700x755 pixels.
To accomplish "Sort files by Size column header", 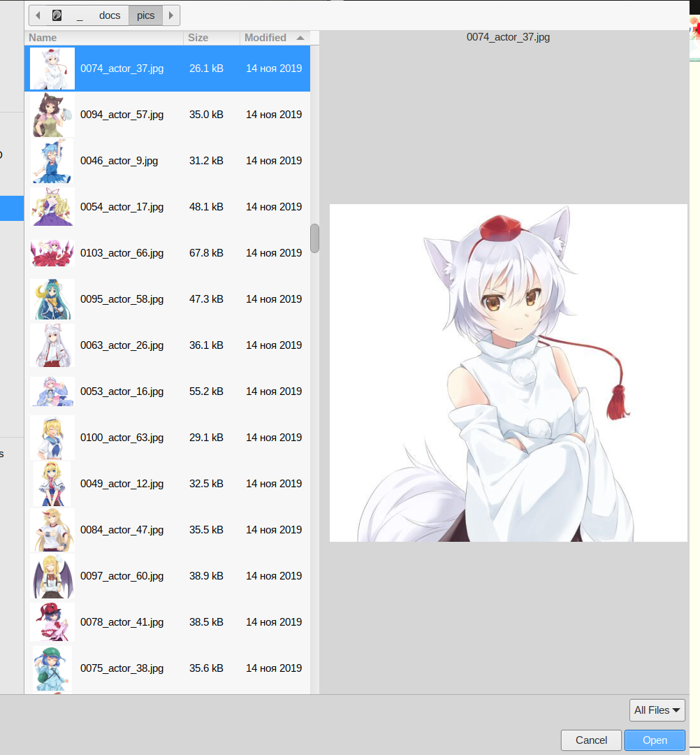I will (x=212, y=38).
